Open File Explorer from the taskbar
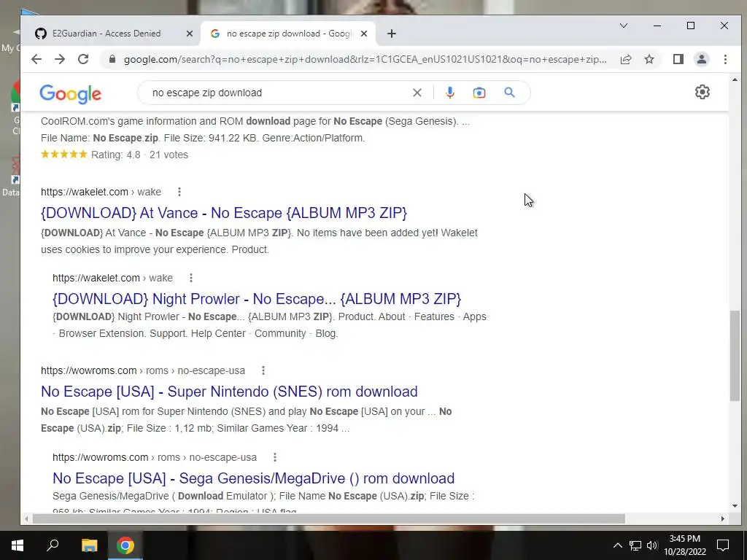The height and width of the screenshot is (560, 747). 89,545
